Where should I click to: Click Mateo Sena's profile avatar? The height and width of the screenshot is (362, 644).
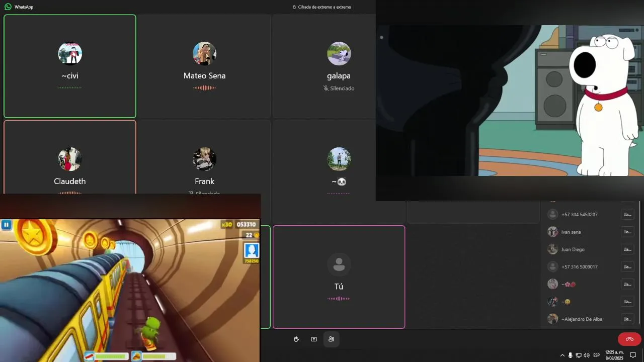click(204, 53)
